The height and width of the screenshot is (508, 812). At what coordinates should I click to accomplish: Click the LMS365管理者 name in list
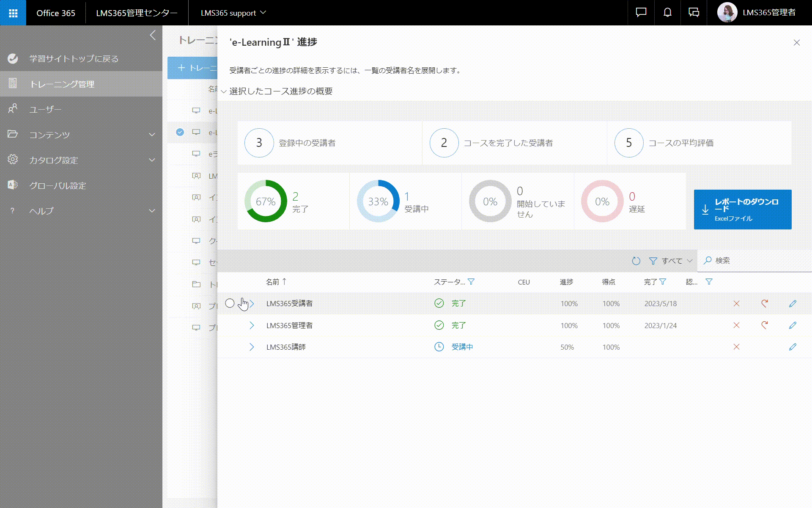click(x=289, y=325)
